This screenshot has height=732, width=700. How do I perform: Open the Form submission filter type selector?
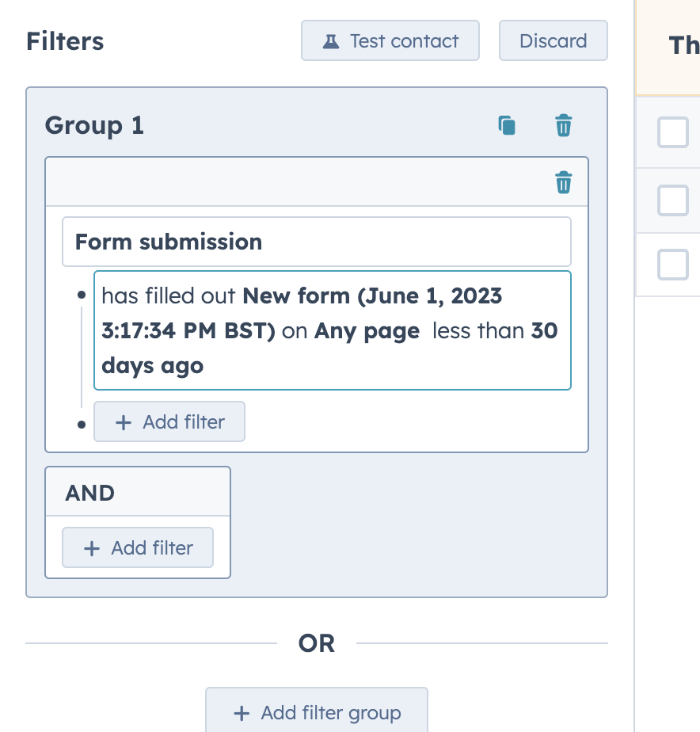317,241
